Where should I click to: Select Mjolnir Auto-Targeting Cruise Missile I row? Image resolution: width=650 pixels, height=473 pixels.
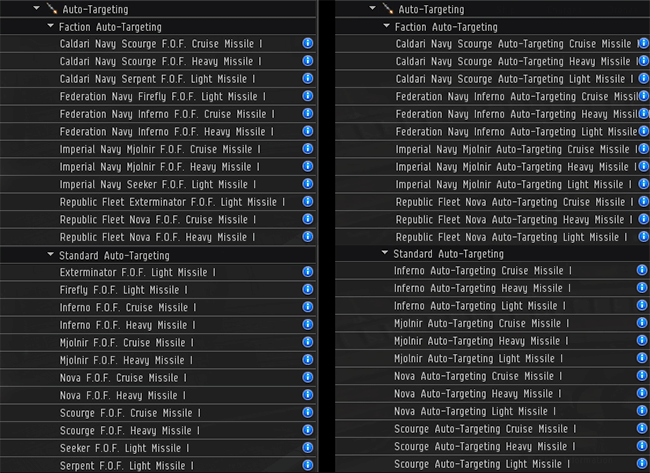click(492, 323)
